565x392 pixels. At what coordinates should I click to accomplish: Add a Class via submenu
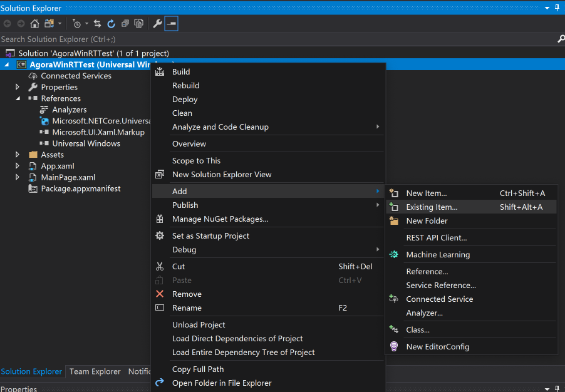coord(472,329)
